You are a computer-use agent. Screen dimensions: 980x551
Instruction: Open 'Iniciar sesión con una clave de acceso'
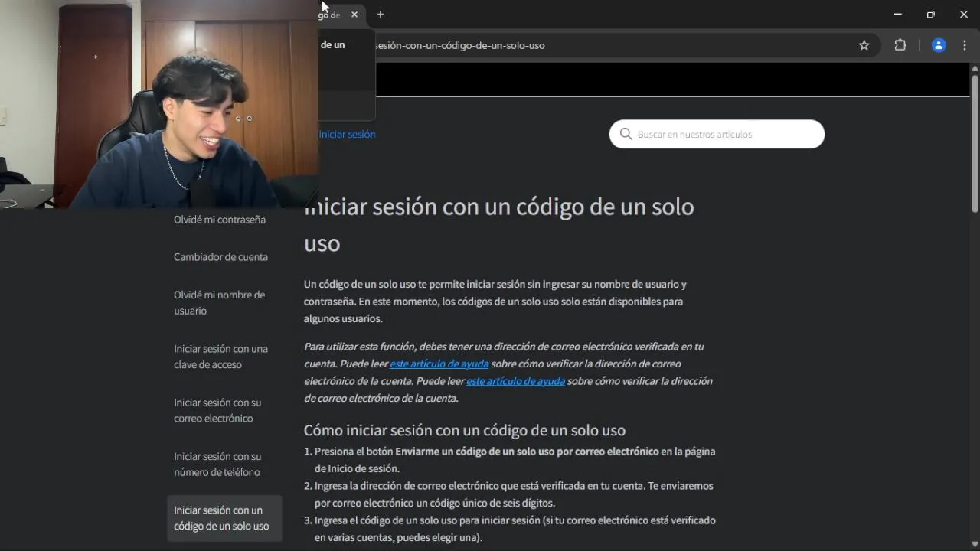[220, 357]
